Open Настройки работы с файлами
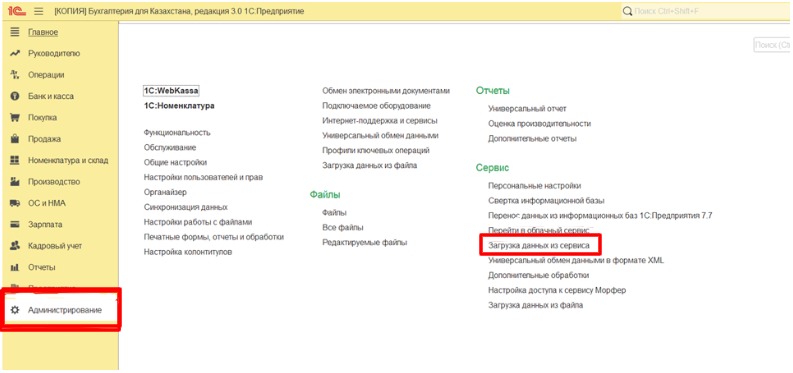The width and height of the screenshot is (793, 373). click(198, 222)
